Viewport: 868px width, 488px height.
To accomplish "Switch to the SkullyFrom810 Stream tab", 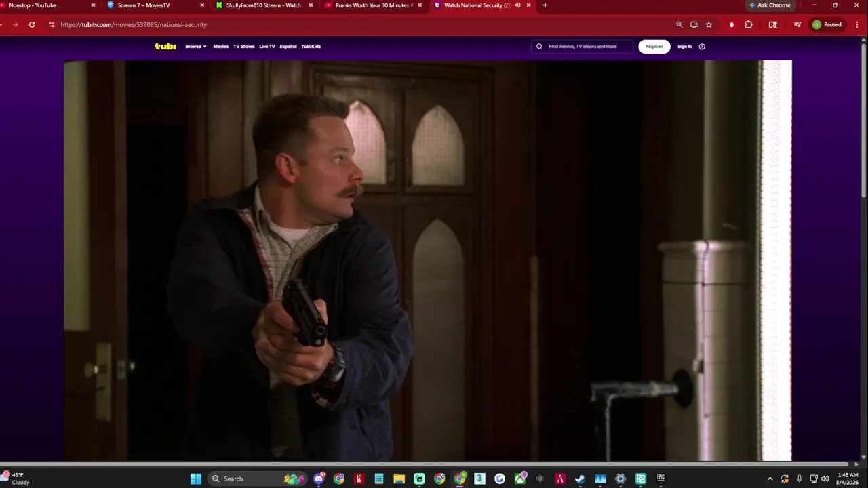I will [263, 5].
